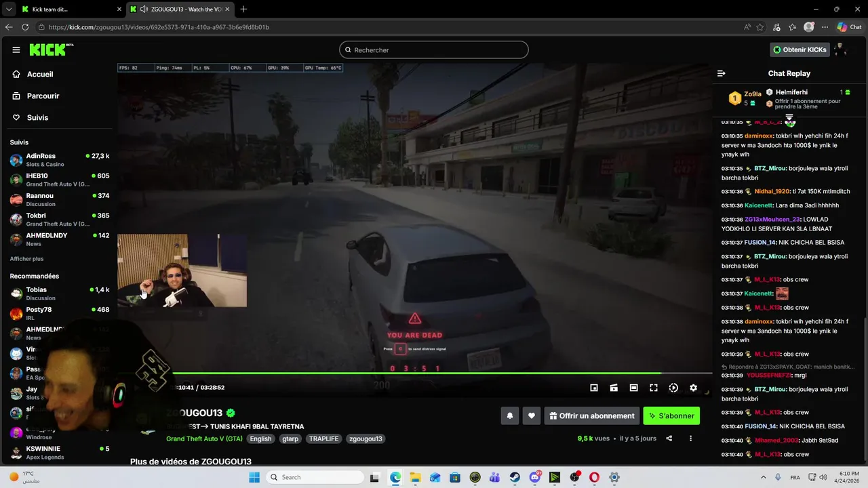This screenshot has width=868, height=488.
Task: Open Edge settings and more menu
Action: tap(825, 27)
